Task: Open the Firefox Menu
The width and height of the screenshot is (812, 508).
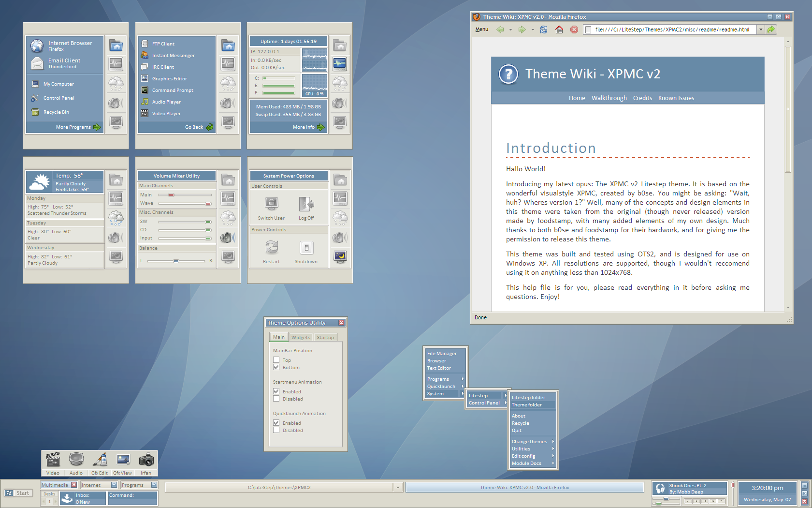Action: [x=482, y=30]
